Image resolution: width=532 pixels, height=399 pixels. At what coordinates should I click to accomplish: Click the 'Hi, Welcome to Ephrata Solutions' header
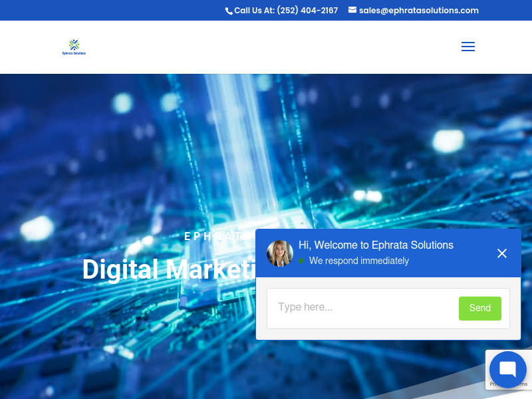(x=376, y=245)
